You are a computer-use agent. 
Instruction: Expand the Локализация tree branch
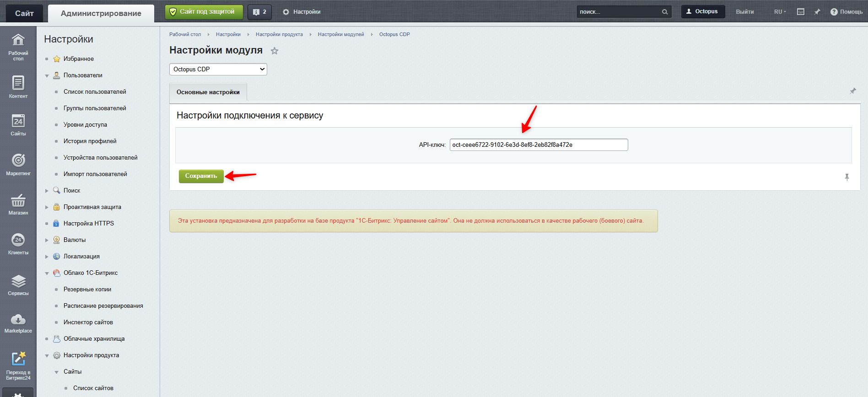47,257
